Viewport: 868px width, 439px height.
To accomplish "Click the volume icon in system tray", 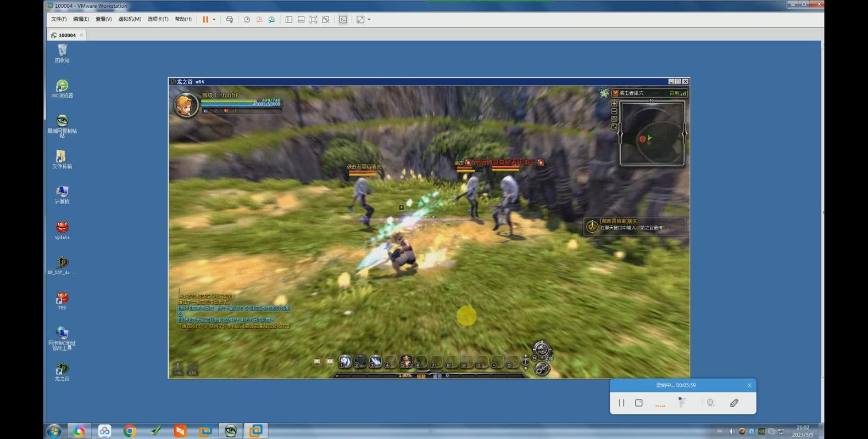I will pyautogui.click(x=732, y=431).
